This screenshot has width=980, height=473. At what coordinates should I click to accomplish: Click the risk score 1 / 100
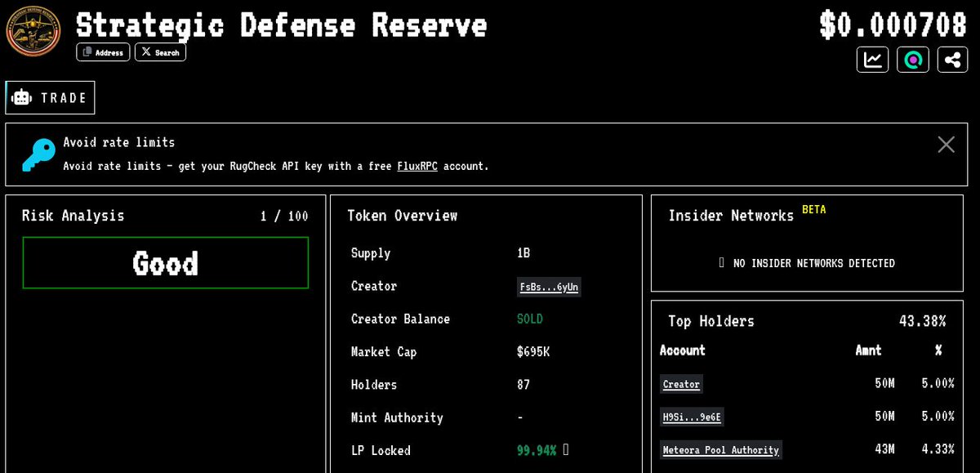pyautogui.click(x=284, y=216)
